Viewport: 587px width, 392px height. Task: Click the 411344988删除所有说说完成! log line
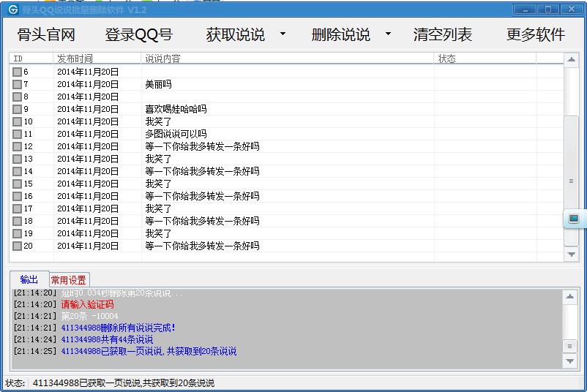[x=118, y=328]
